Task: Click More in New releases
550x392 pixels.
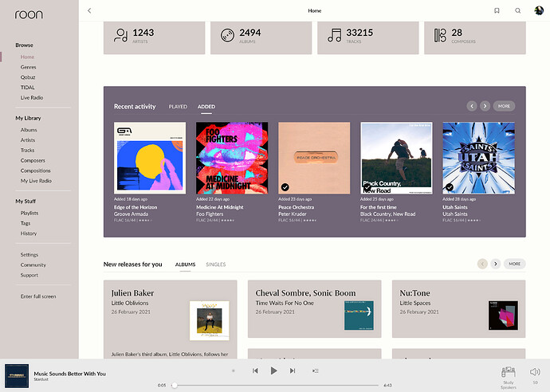Action: pos(515,264)
